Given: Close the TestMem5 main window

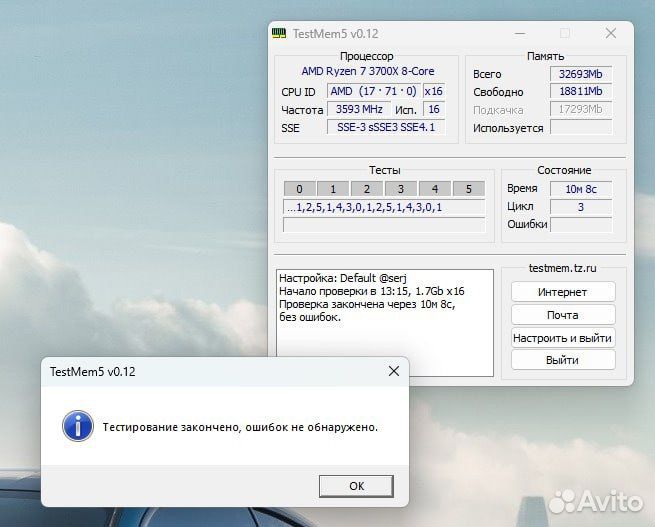Looking at the screenshot, I should [611, 33].
